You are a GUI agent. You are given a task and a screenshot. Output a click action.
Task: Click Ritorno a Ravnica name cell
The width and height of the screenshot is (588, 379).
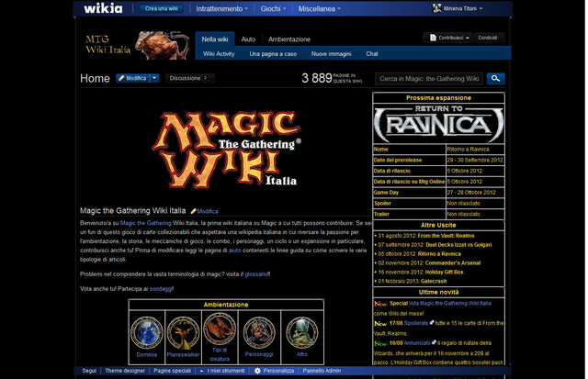click(x=475, y=149)
